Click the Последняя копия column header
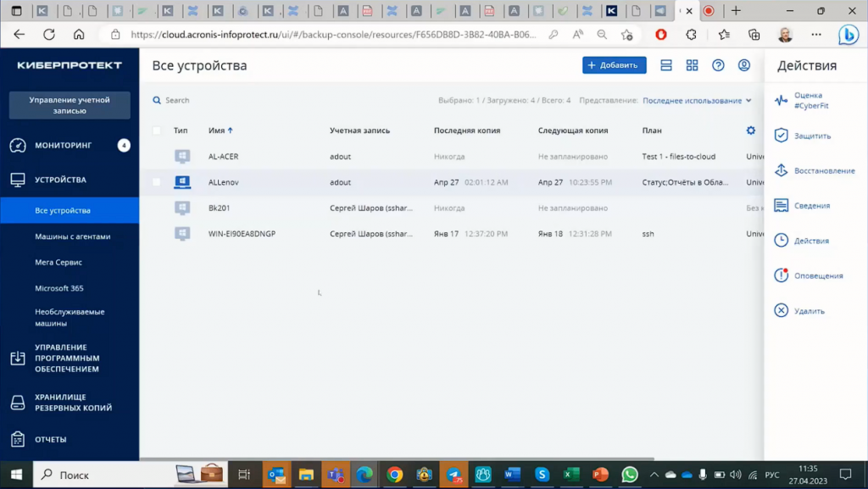This screenshot has width=868, height=489. click(467, 131)
